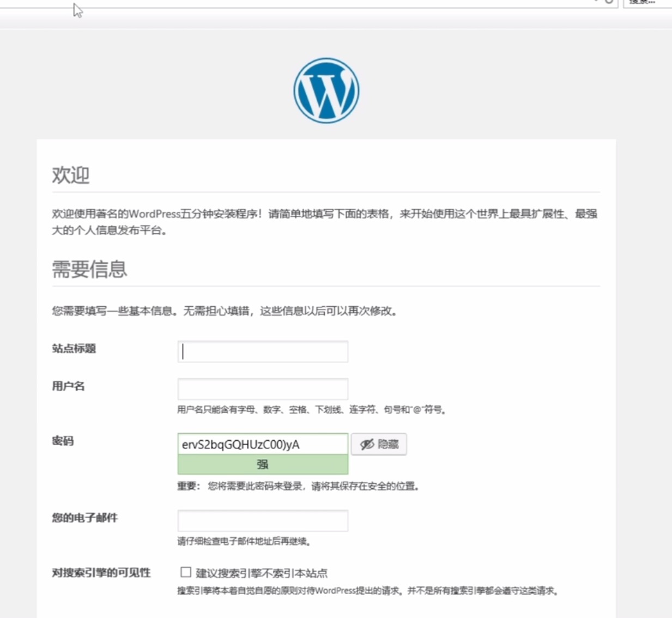Click into the 用户名 text field
The image size is (672, 618).
263,389
